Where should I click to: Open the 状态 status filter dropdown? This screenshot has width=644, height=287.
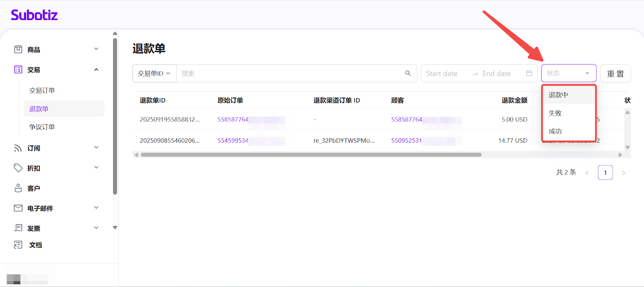coord(568,73)
